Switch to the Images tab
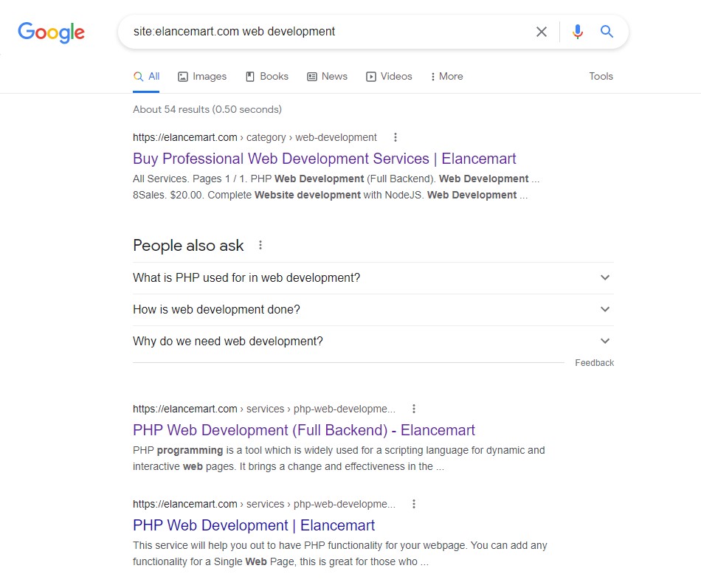The image size is (701, 588). click(202, 77)
